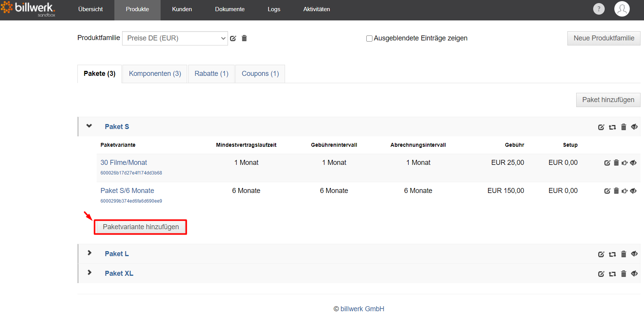Click the Abrechnungsintervall column header
The width and height of the screenshot is (644, 317).
click(418, 145)
